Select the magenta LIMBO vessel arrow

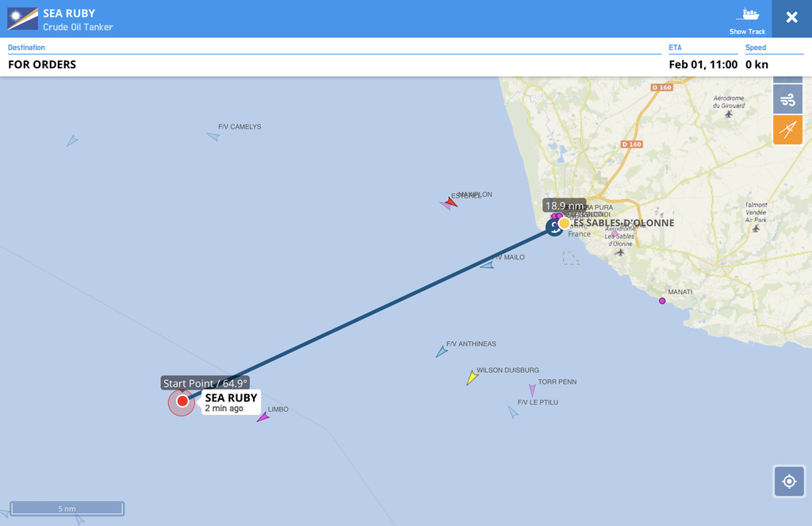coord(263,417)
